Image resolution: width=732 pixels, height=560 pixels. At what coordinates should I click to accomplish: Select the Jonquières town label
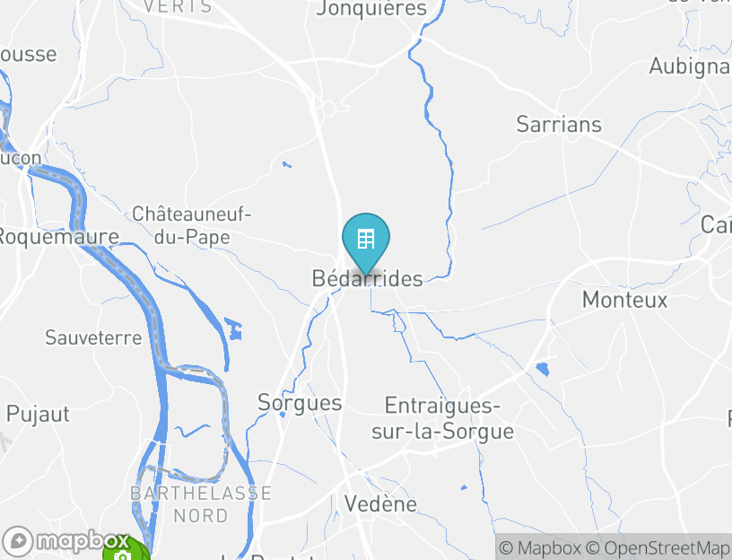coord(371,9)
